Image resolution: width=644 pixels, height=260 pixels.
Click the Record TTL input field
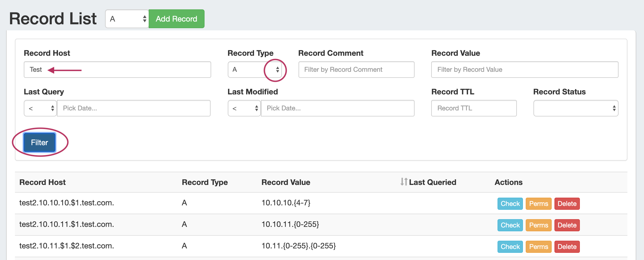[473, 108]
